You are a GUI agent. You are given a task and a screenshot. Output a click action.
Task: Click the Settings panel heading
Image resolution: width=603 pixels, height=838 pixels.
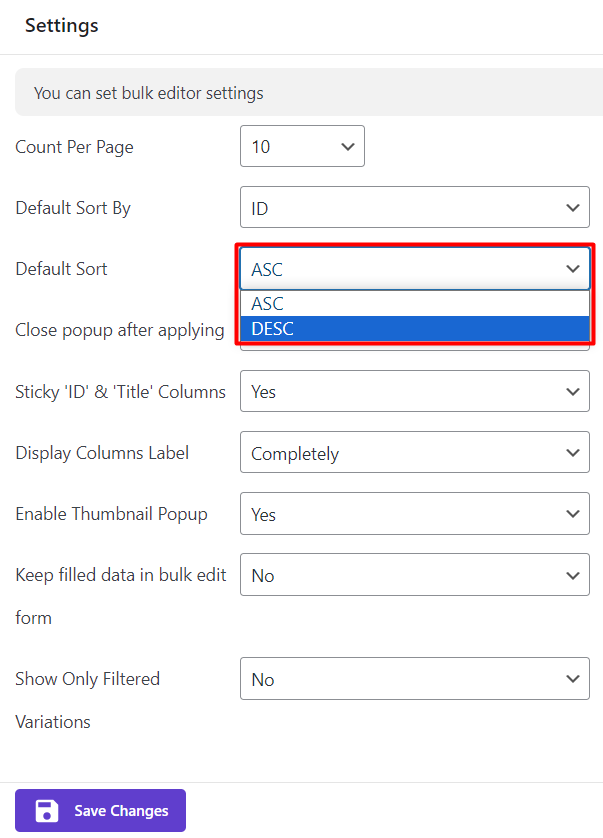click(62, 26)
